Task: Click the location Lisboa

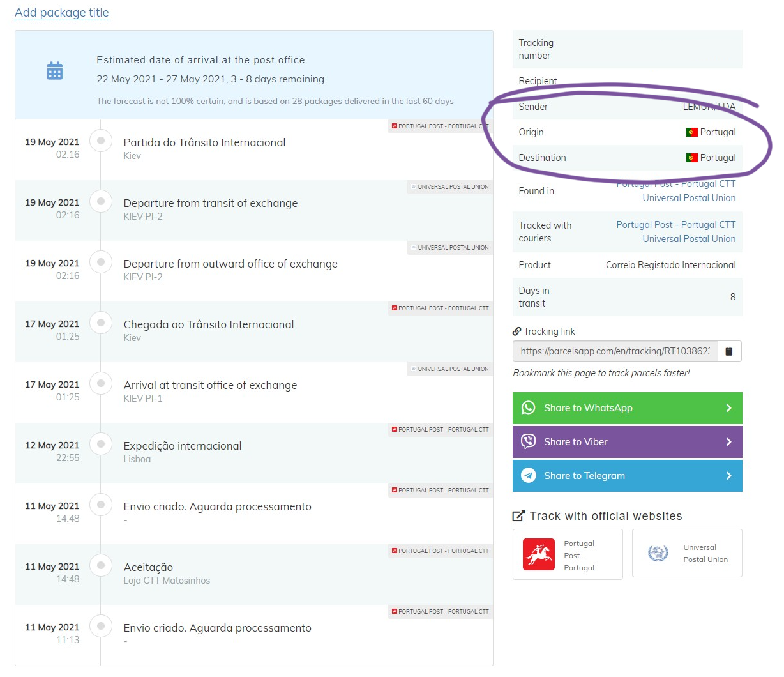Action: 137,459
